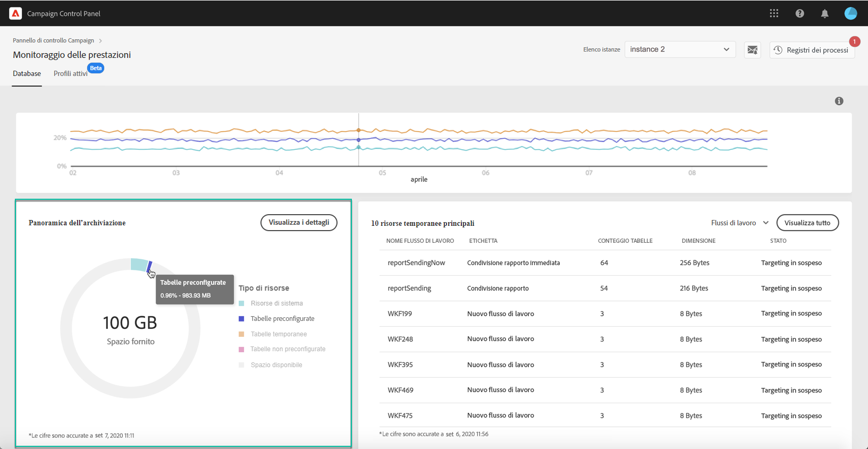
Task: Select the WKF475 workflow row
Action: click(605, 416)
